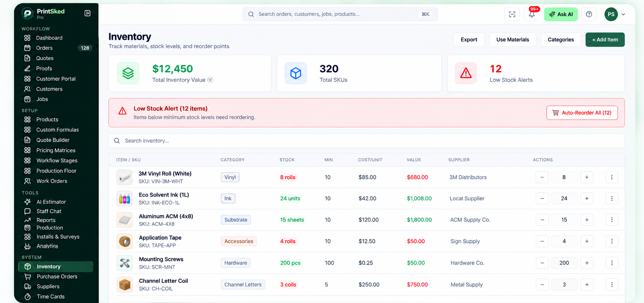Open row options for Application Tape

click(x=612, y=241)
